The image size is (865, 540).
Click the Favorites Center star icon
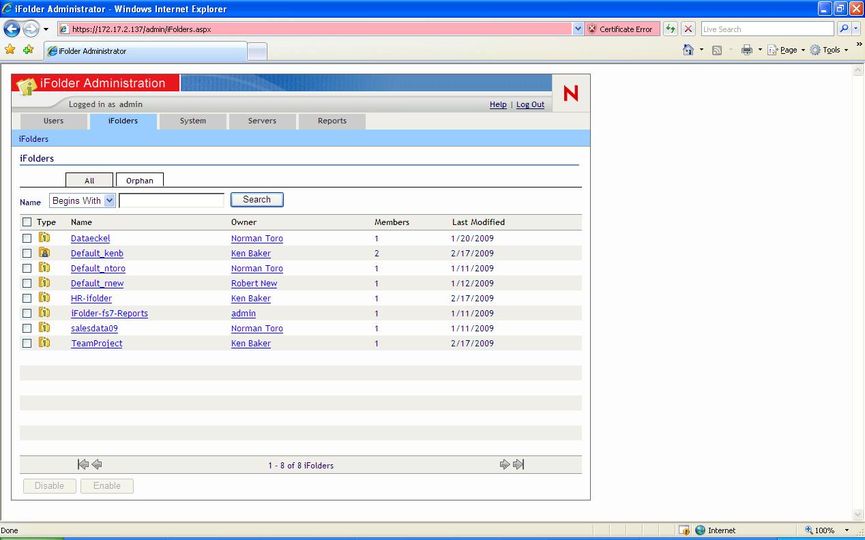click(x=10, y=50)
